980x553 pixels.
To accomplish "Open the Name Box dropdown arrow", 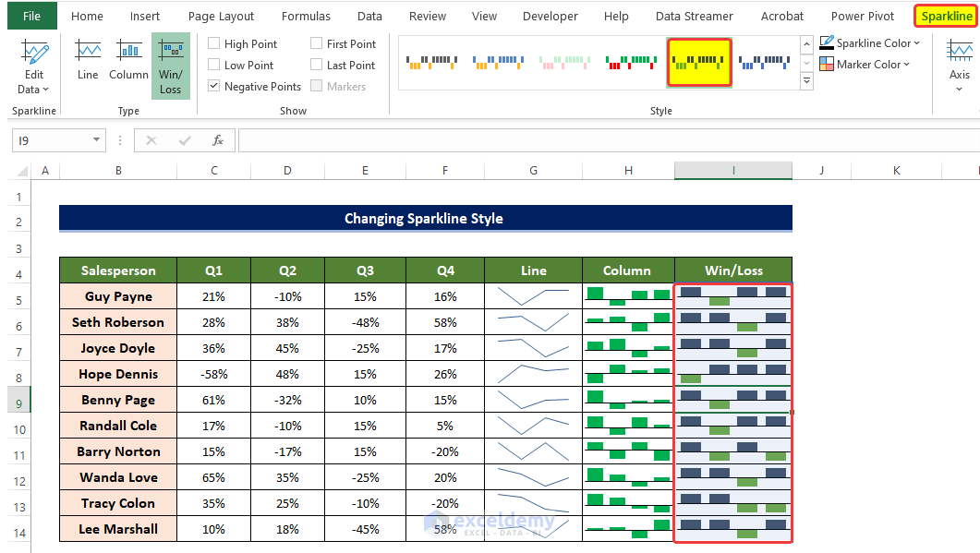I will click(96, 140).
